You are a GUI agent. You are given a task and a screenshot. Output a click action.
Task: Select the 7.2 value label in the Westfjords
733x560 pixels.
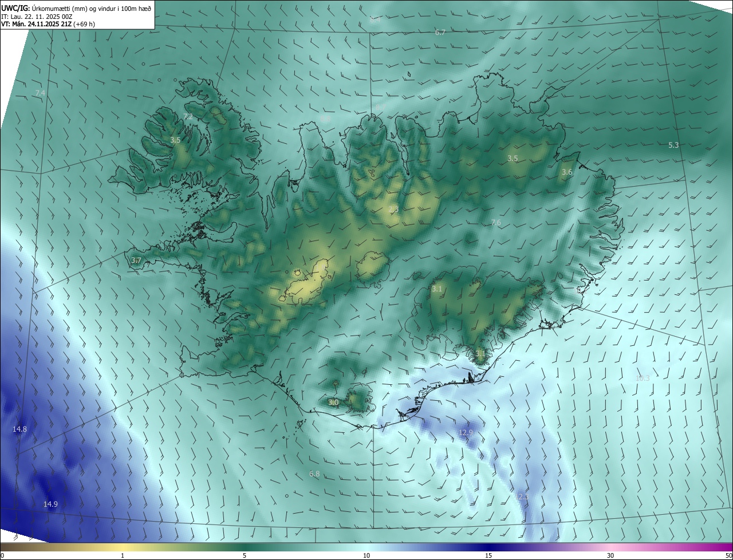(188, 117)
